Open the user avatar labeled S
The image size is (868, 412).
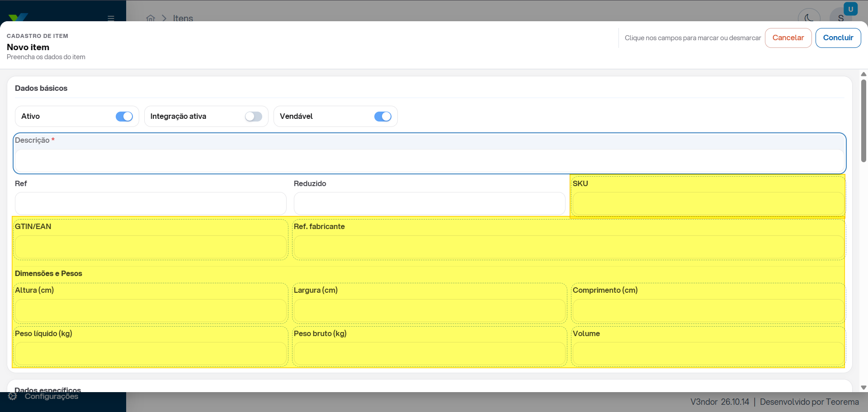point(840,18)
